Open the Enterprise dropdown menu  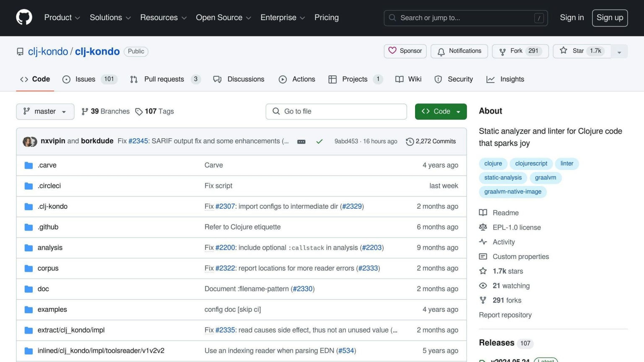pyautogui.click(x=283, y=18)
